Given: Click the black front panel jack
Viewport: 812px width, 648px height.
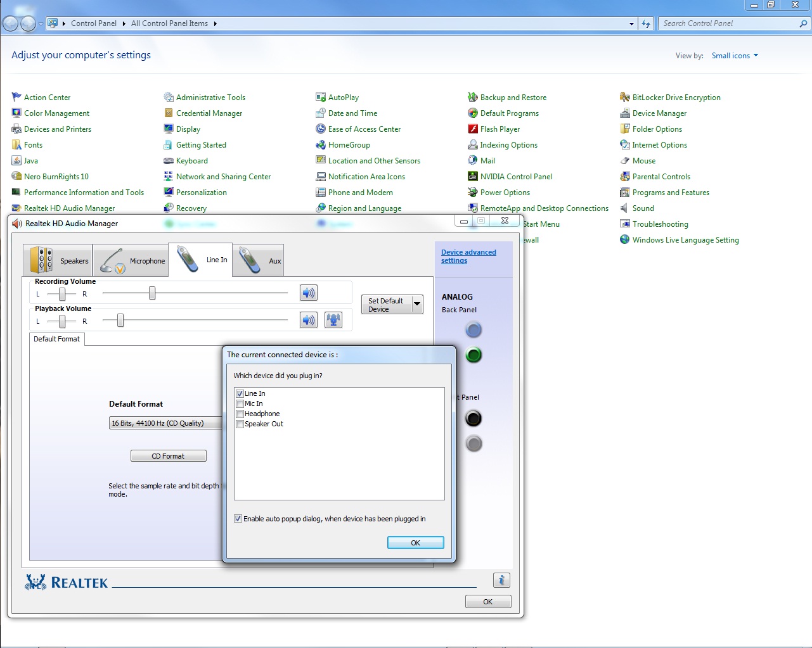Looking at the screenshot, I should click(474, 418).
